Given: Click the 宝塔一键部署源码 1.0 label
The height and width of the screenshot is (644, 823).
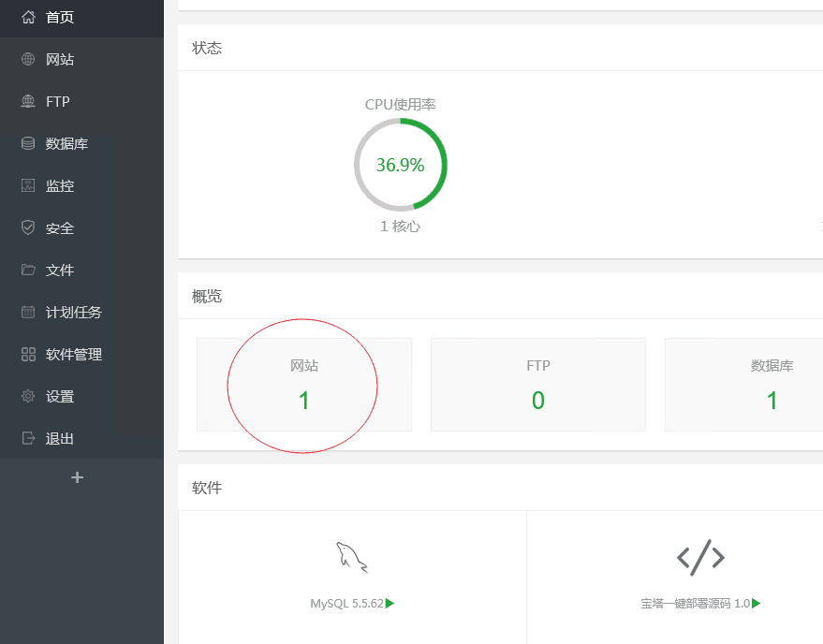Looking at the screenshot, I should tap(696, 604).
